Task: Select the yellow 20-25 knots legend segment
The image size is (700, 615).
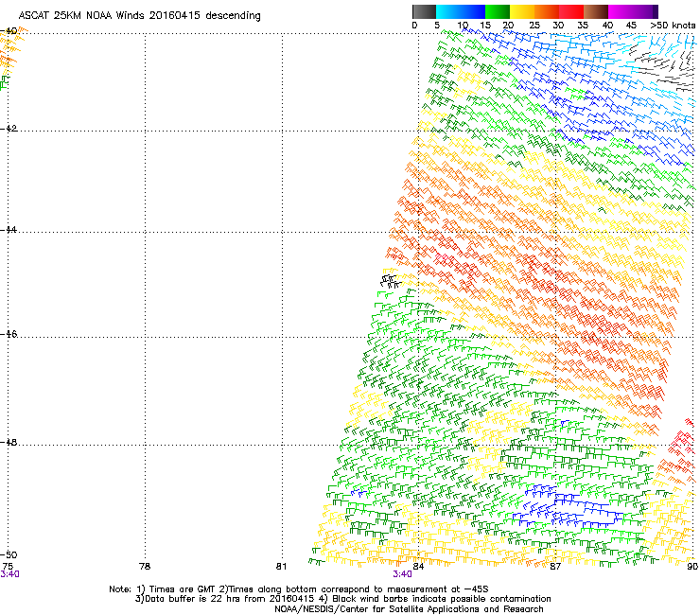Action: (522, 11)
